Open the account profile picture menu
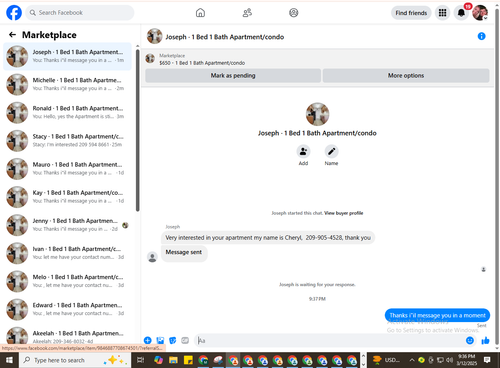The width and height of the screenshot is (500, 368). tap(480, 13)
